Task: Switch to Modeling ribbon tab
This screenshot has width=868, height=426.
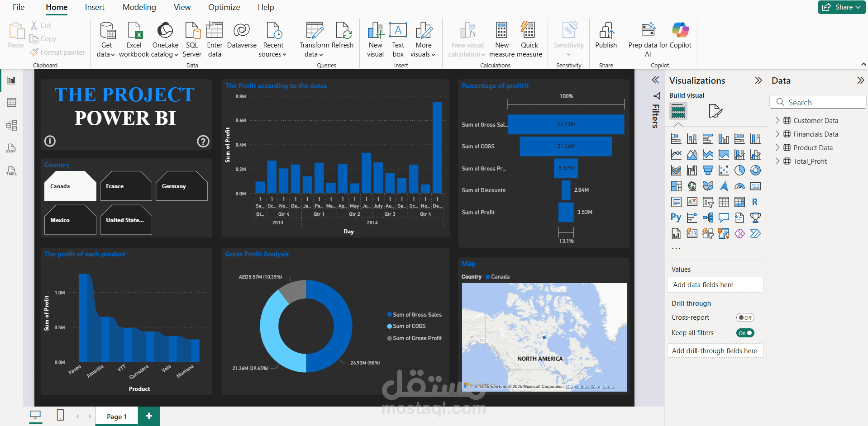Action: 139,7
